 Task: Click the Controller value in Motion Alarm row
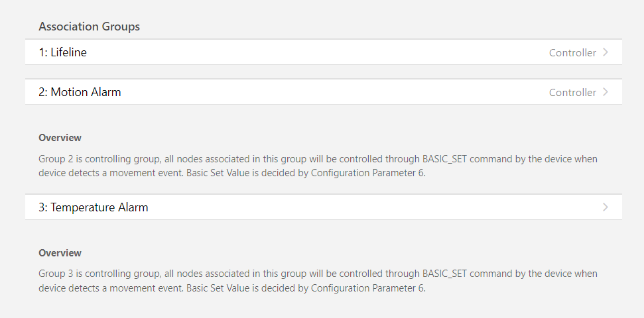572,92
